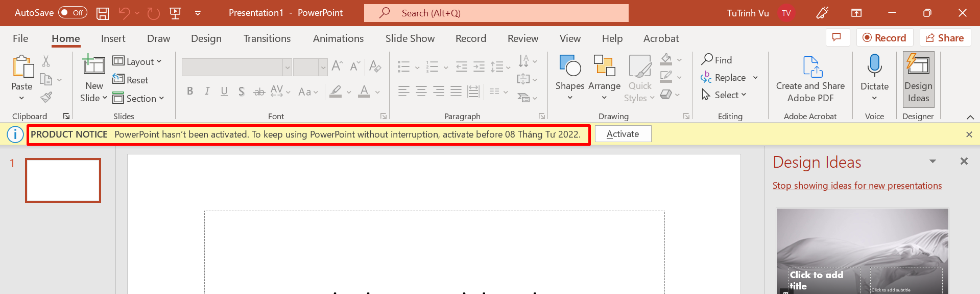Click the Search box
The width and height of the screenshot is (980, 294).
point(496,13)
